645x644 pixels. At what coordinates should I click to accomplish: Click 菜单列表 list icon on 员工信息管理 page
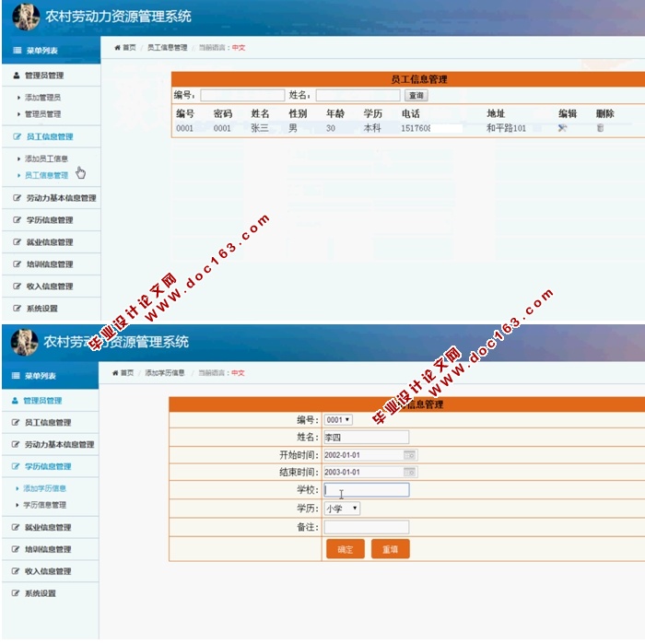(x=18, y=51)
